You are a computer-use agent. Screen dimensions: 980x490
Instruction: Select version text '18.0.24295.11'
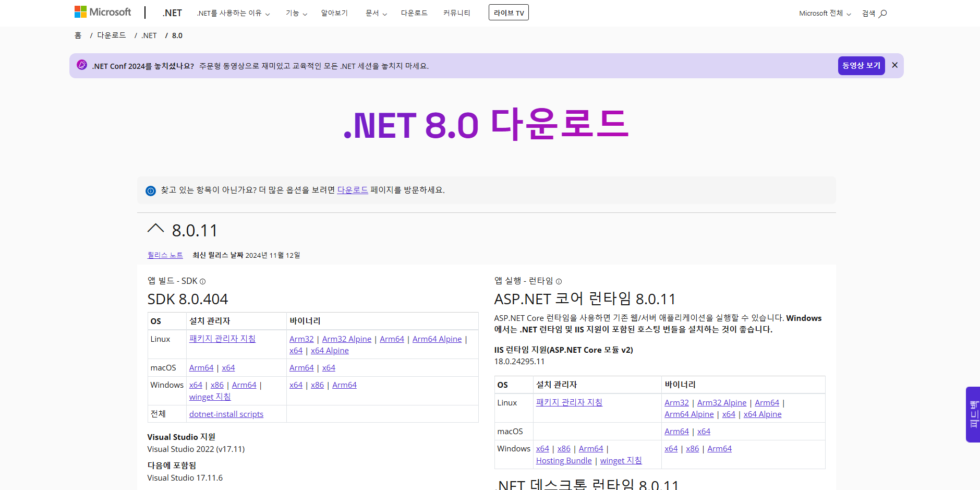click(519, 362)
